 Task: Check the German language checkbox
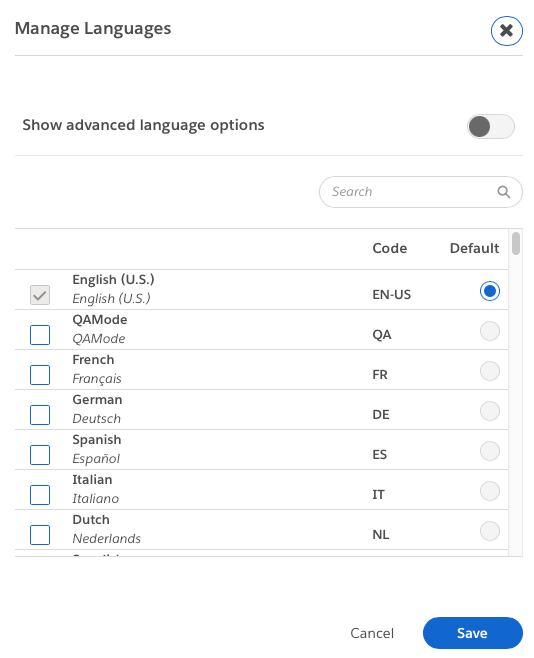pyautogui.click(x=40, y=415)
